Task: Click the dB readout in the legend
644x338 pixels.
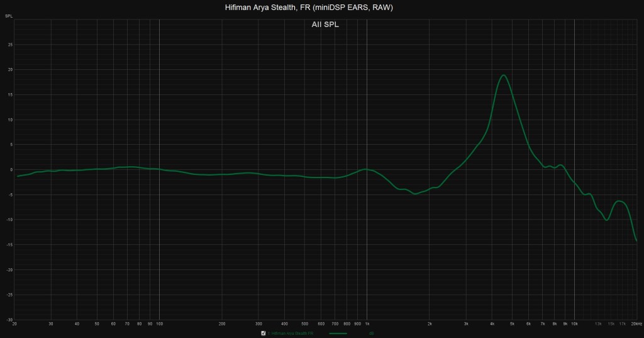Action: coord(372,333)
